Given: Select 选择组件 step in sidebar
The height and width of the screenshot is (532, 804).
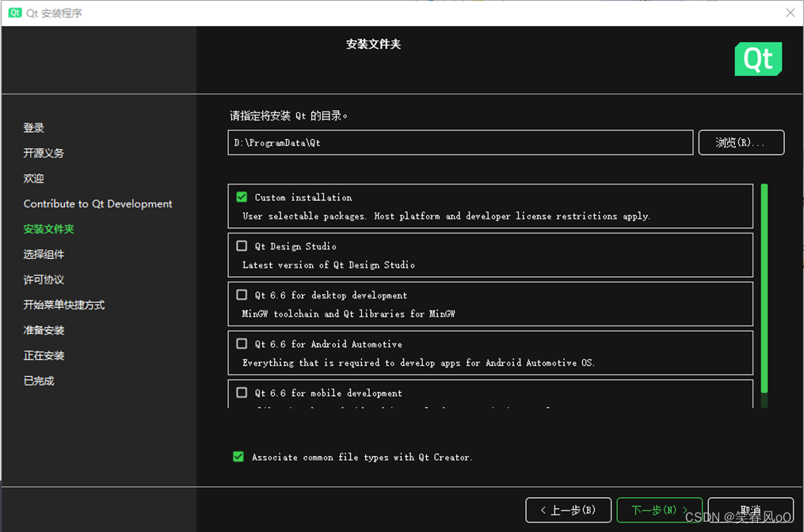Looking at the screenshot, I should (44, 254).
